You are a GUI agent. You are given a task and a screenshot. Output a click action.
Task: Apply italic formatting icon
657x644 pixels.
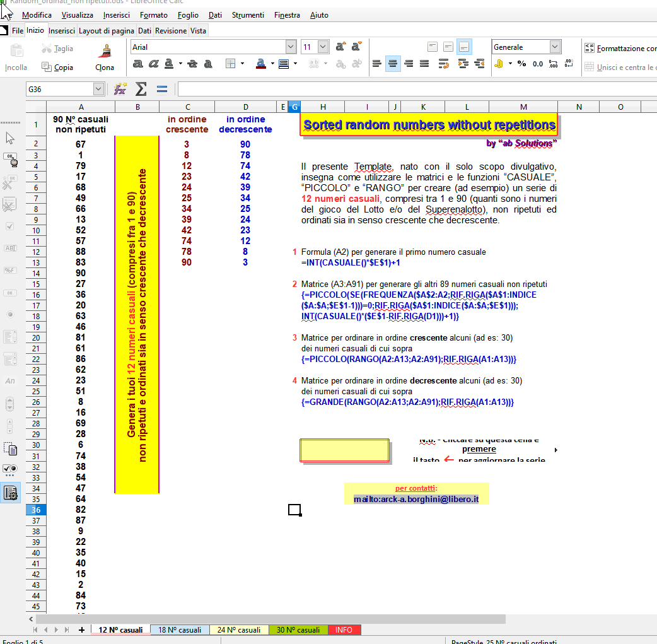pyautogui.click(x=154, y=64)
